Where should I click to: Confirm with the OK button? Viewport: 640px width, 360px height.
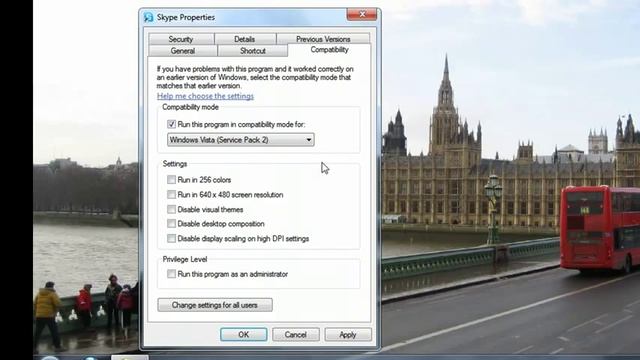tap(244, 335)
